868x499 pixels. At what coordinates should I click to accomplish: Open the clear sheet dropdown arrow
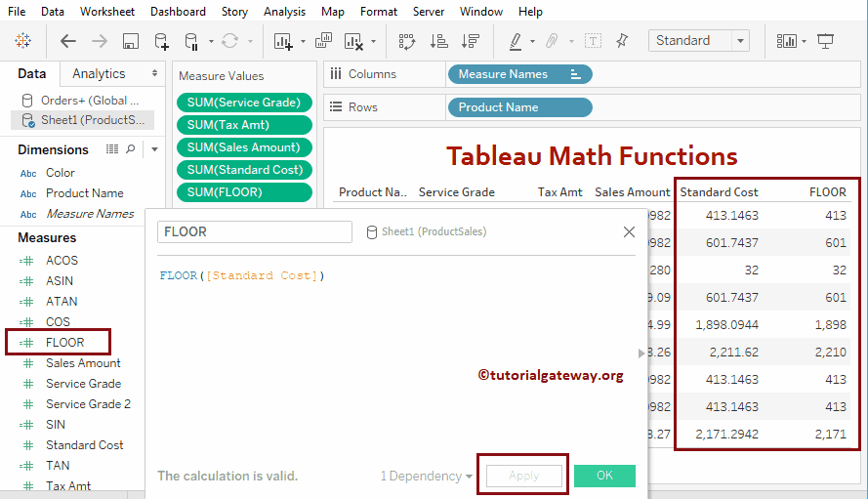tap(373, 42)
